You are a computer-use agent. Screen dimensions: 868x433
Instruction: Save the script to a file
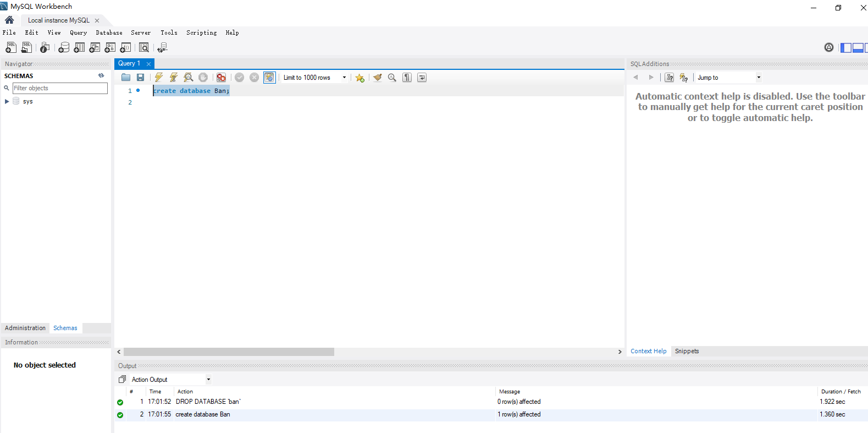[141, 78]
